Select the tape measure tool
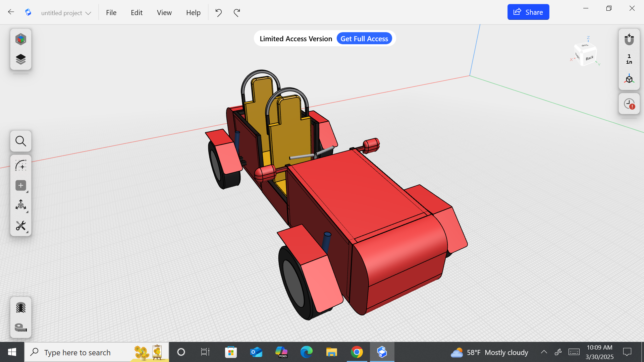The height and width of the screenshot is (362, 644). (x=21, y=327)
